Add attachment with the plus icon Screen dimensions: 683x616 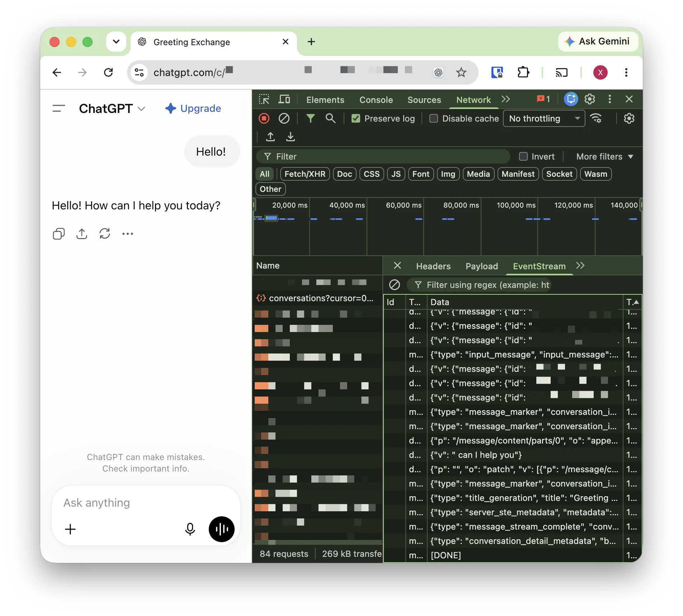[70, 529]
